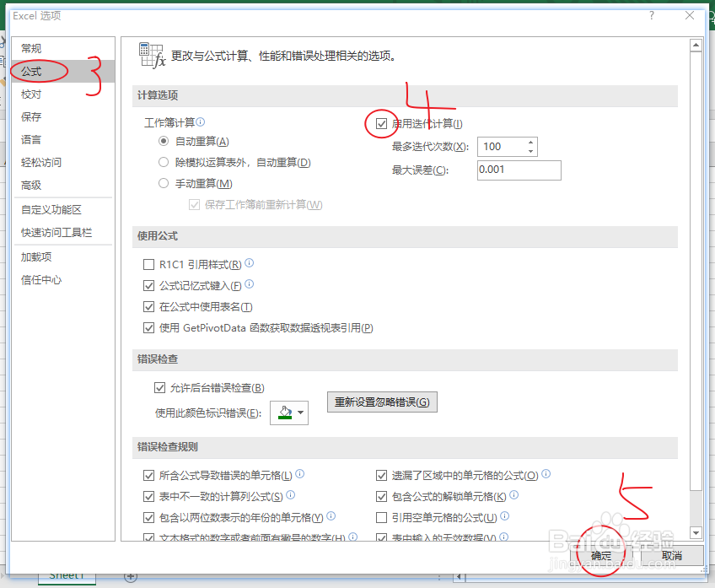Screen dimensions: 715x588
Task: Open the 自定义功能区 category
Action: click(x=63, y=210)
